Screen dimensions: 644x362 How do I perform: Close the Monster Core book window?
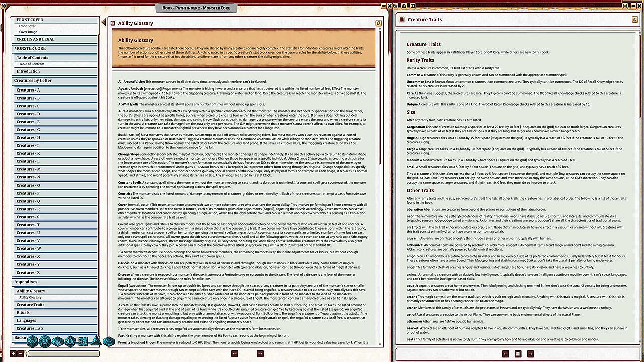389,6
